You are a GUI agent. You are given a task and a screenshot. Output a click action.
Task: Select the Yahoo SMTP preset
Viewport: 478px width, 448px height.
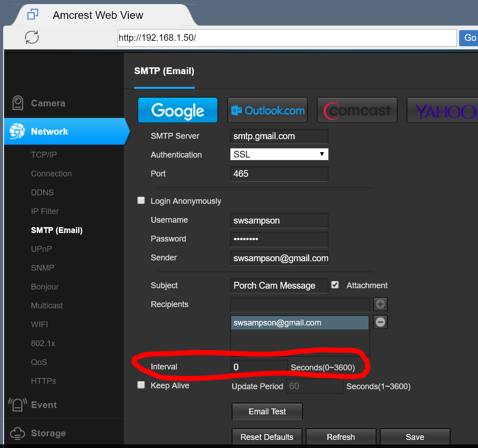(443, 110)
